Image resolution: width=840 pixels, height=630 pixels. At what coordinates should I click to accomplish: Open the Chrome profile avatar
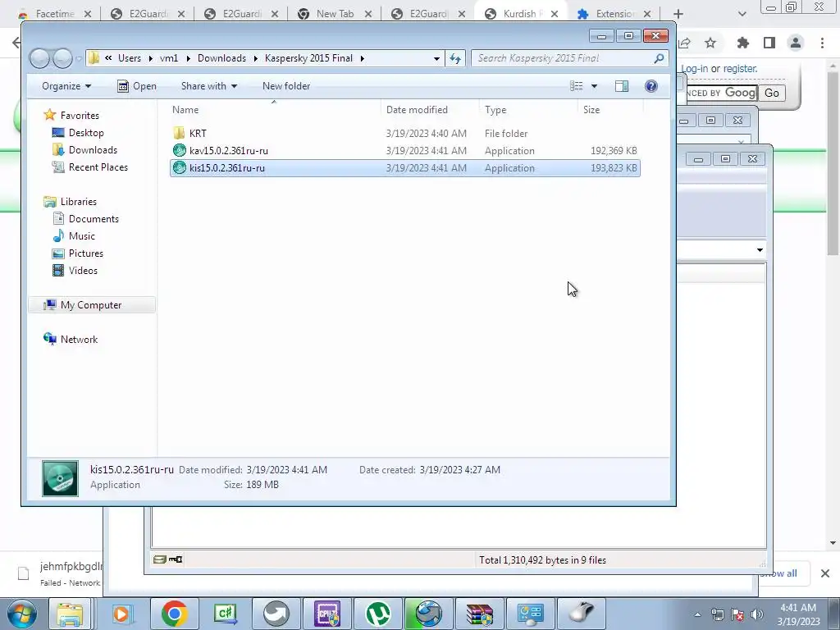point(796,43)
